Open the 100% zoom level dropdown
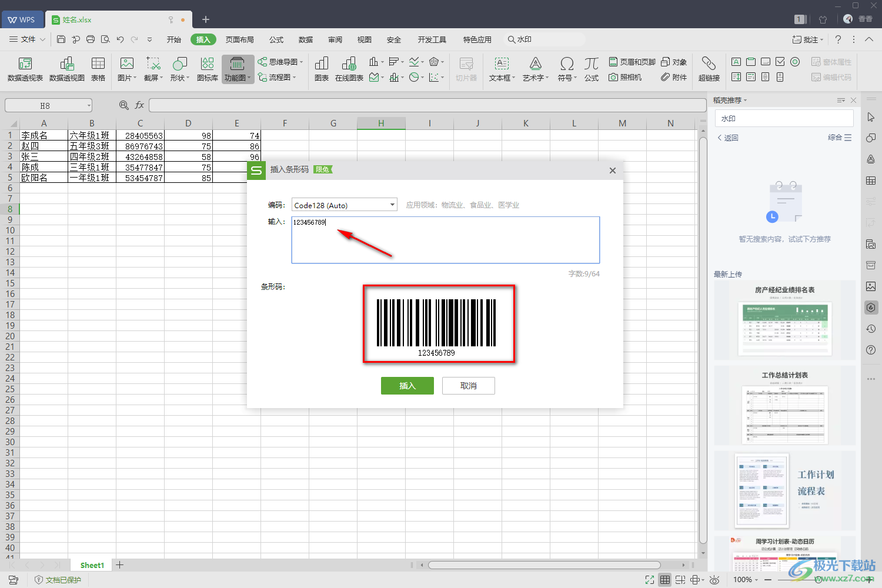This screenshot has width=882, height=588. click(746, 580)
